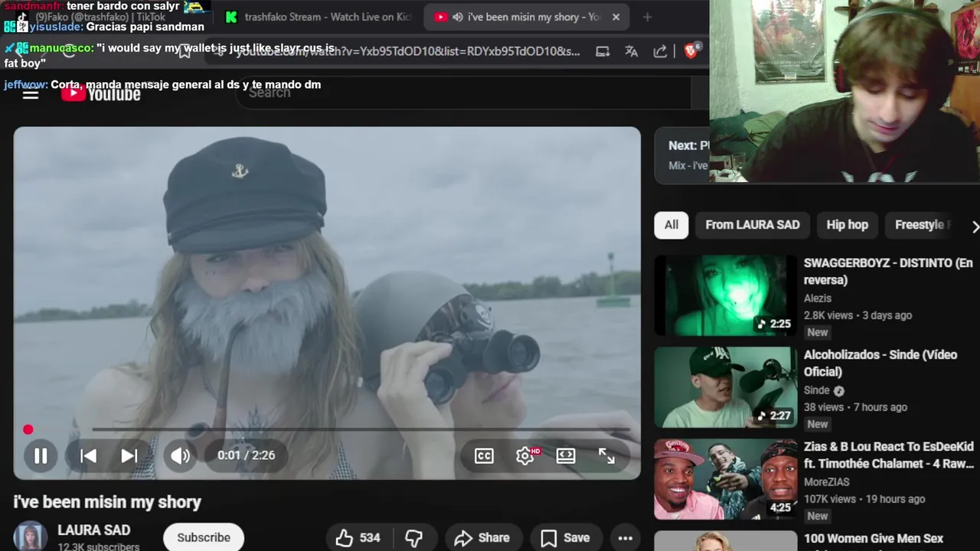The image size is (980, 551).
Task: Skip to next video button
Action: [129, 456]
